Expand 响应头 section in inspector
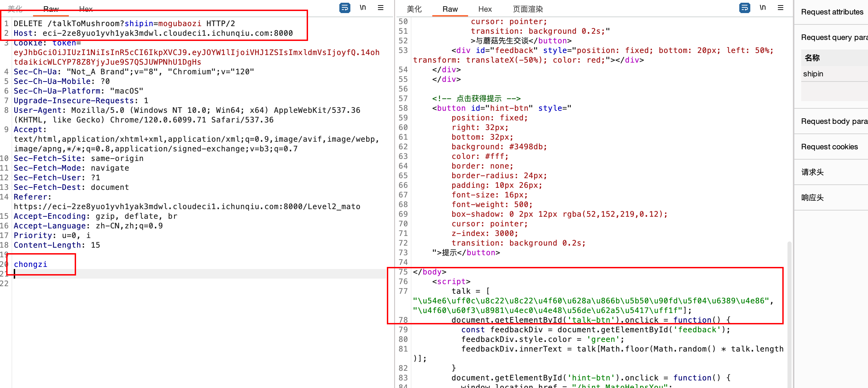 coord(812,197)
